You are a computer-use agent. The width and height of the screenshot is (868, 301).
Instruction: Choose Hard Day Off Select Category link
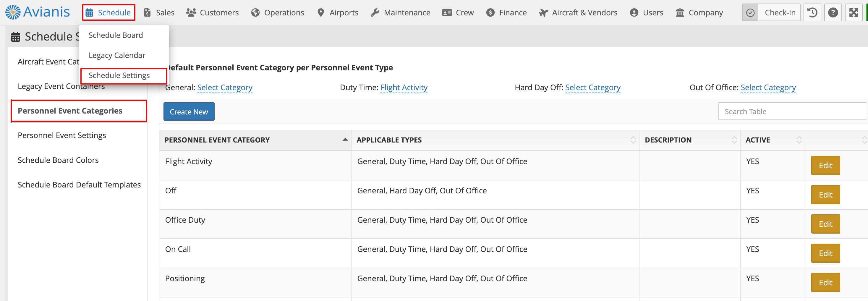coord(593,88)
